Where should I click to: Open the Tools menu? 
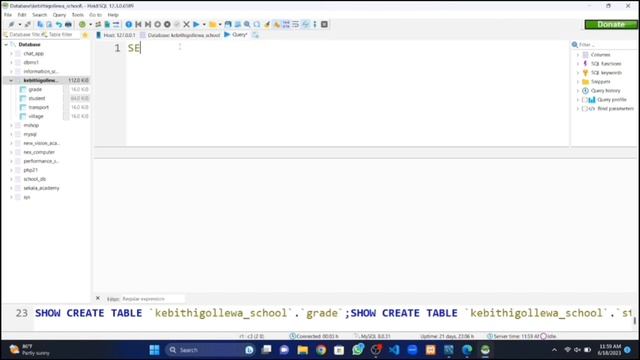click(x=78, y=15)
